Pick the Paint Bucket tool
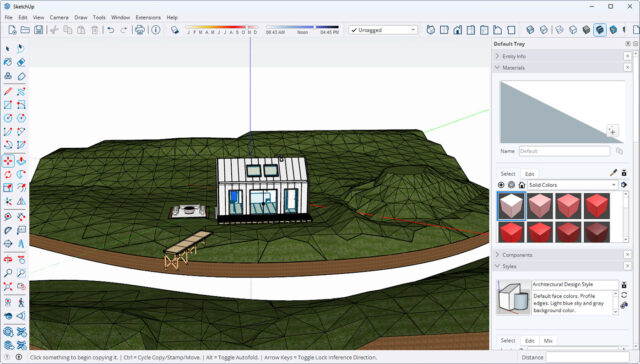 (7, 62)
